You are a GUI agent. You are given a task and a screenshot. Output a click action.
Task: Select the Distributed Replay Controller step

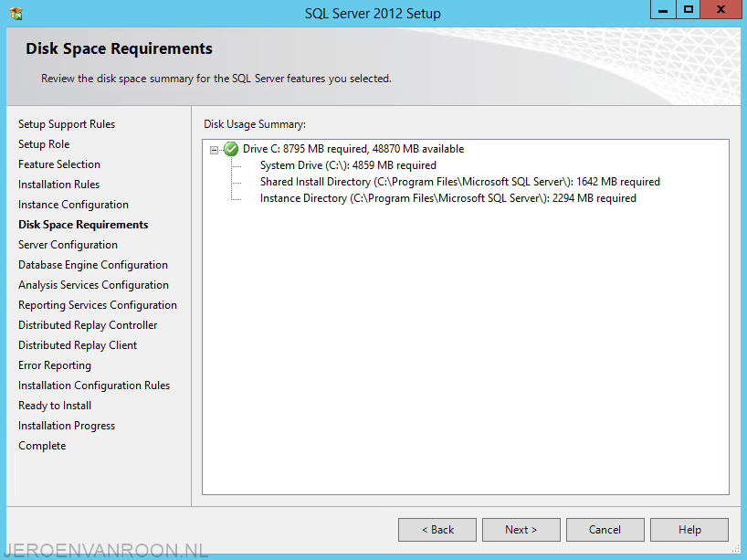88,325
